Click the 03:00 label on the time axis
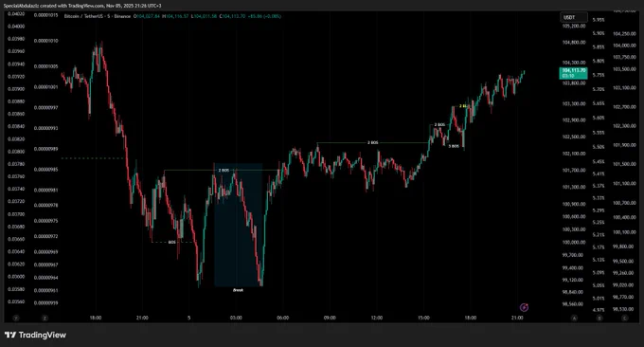Viewport: 644px width, 347px height. coord(236,318)
